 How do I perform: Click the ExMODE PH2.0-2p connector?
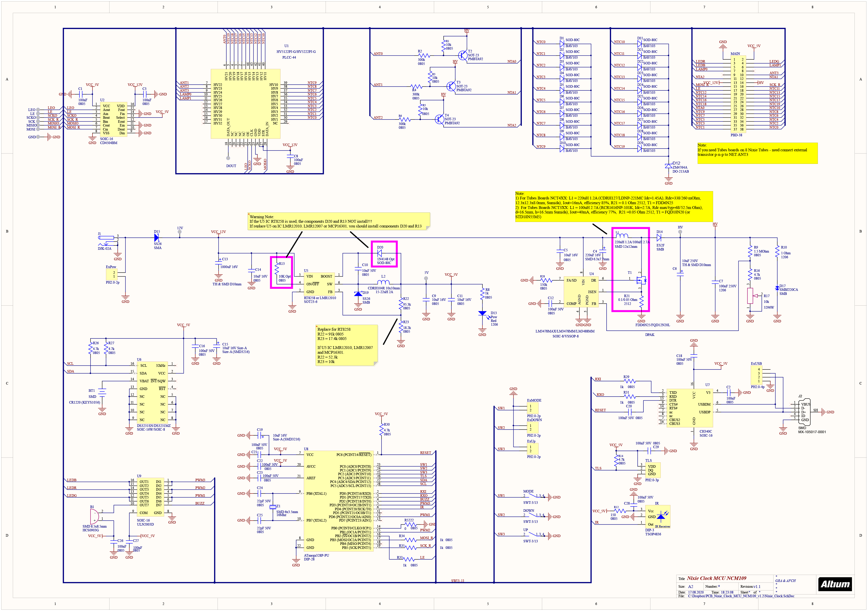(532, 408)
